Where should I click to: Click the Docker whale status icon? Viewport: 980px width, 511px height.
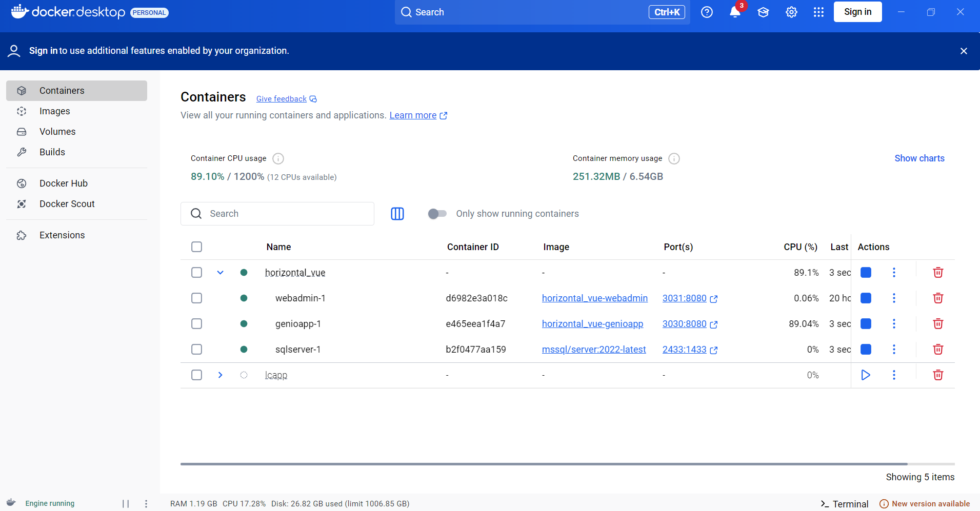coord(11,503)
